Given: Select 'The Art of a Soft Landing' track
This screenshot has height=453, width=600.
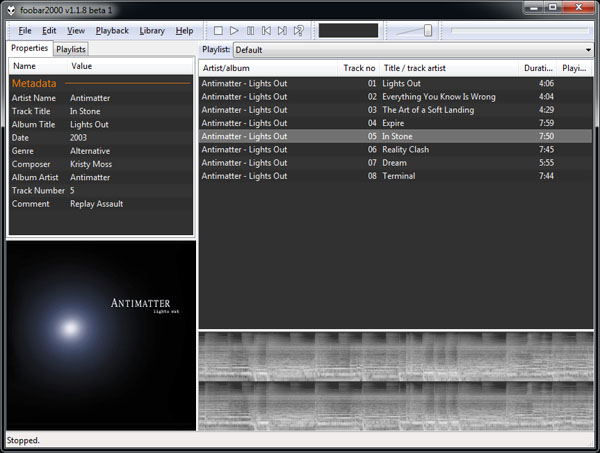Looking at the screenshot, I should 395,110.
